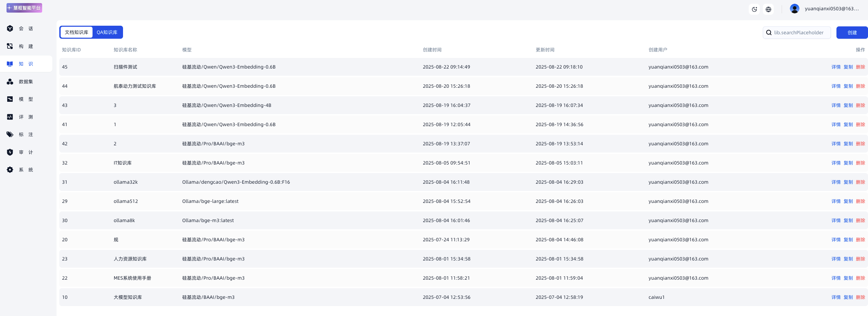Toggle dark mode with moon icon

754,9
